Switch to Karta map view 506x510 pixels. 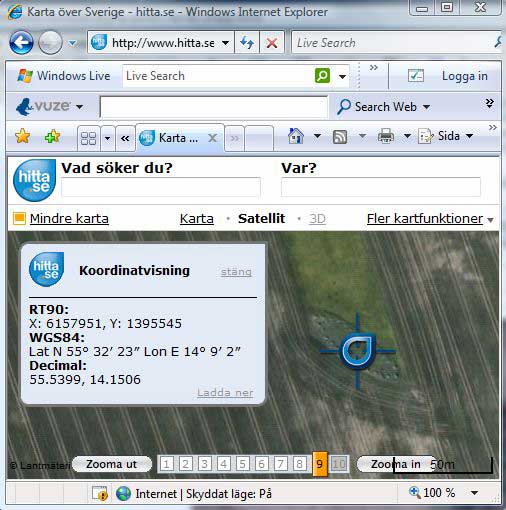click(x=197, y=219)
